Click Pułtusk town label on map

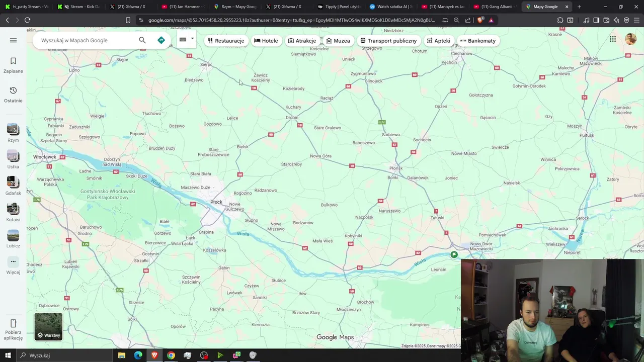click(x=587, y=135)
